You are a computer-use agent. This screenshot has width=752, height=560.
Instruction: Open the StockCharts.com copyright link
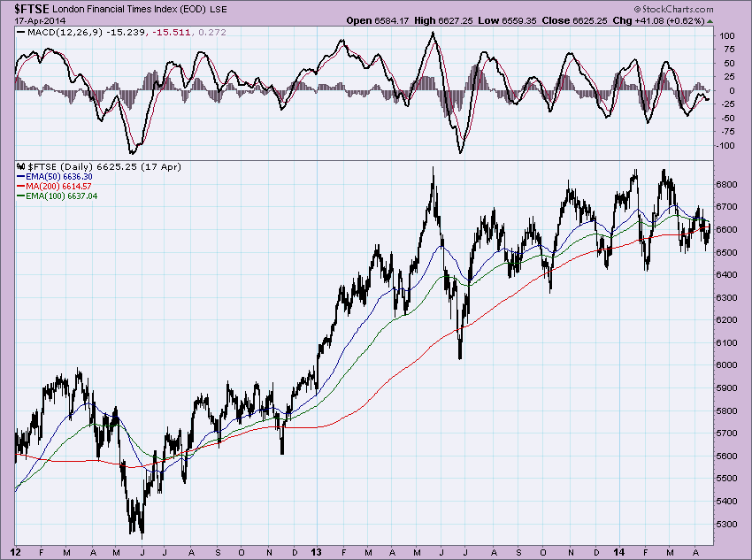(x=673, y=9)
